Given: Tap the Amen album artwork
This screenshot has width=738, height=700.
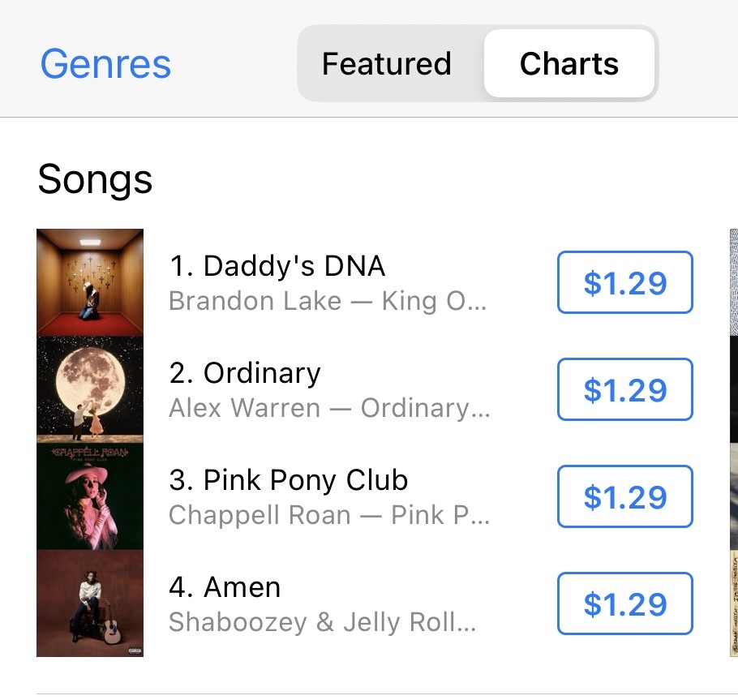Looking at the screenshot, I should click(x=90, y=603).
